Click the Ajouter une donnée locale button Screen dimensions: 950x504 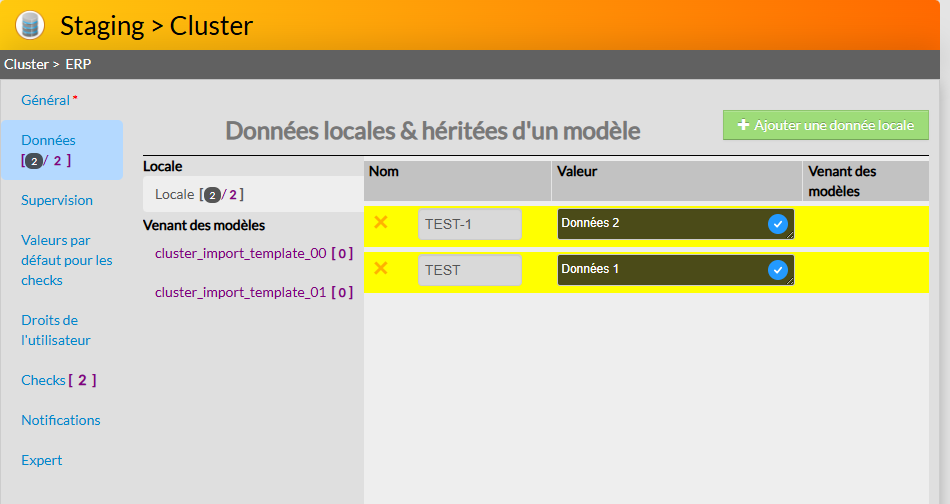(826, 126)
